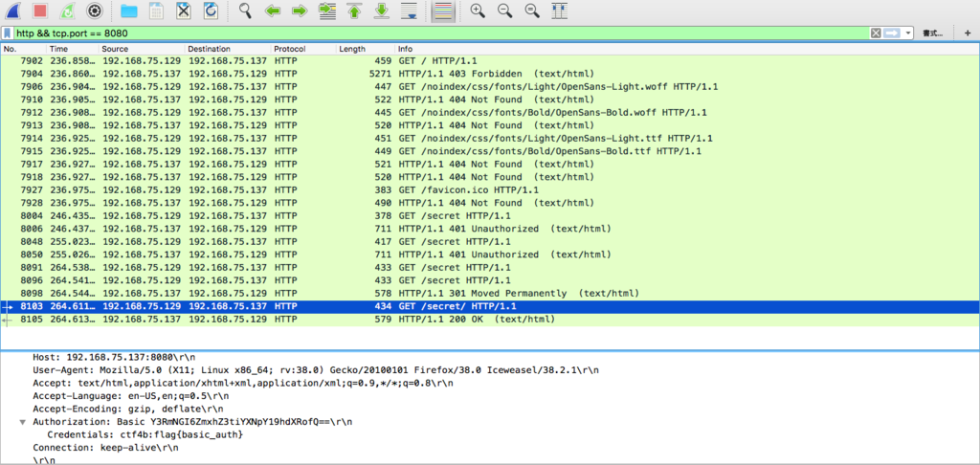
Task: Select the Authorization: Basic header line text
Action: 192,422
